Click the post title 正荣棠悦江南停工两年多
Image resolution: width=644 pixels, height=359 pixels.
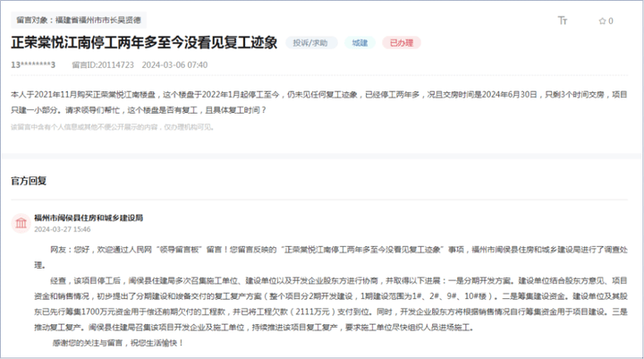144,42
